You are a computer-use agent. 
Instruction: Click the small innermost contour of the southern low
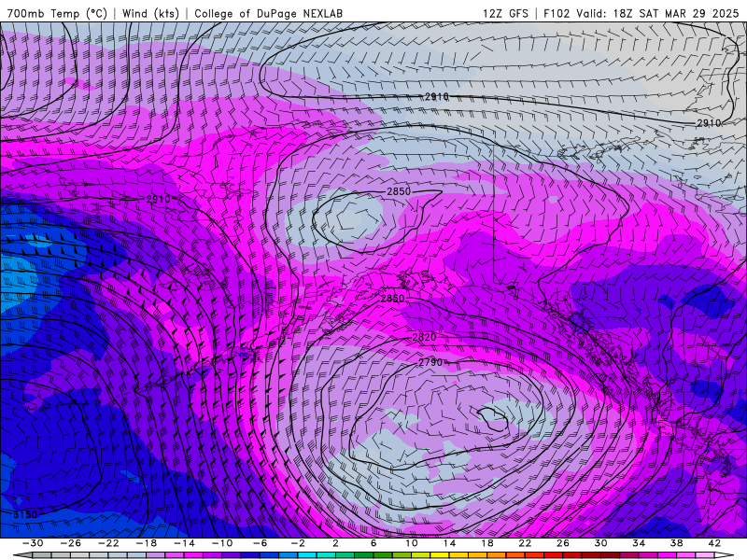pyautogui.click(x=493, y=419)
